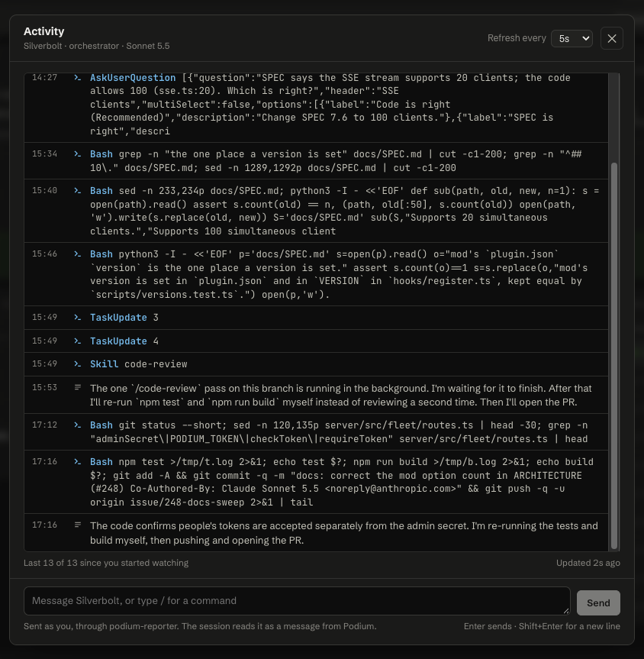The height and width of the screenshot is (659, 644).
Task: Focus the Message Silverbolt input field
Action: (x=297, y=601)
